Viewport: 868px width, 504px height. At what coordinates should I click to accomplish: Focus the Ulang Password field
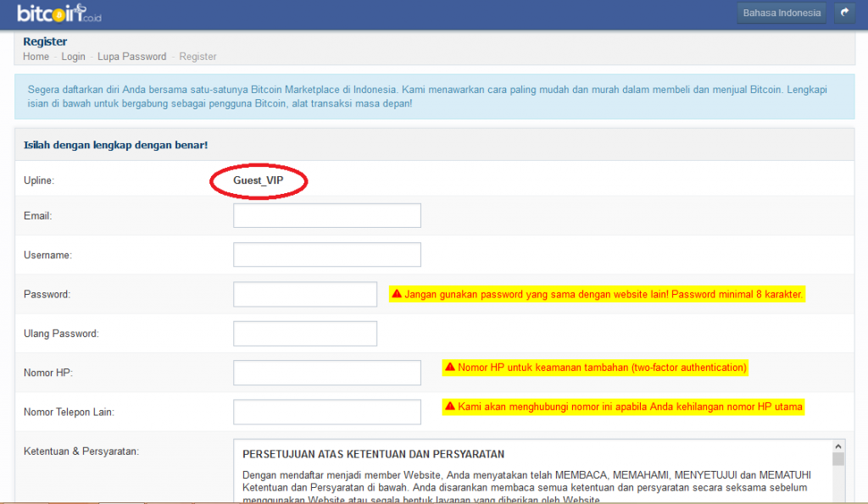click(305, 334)
